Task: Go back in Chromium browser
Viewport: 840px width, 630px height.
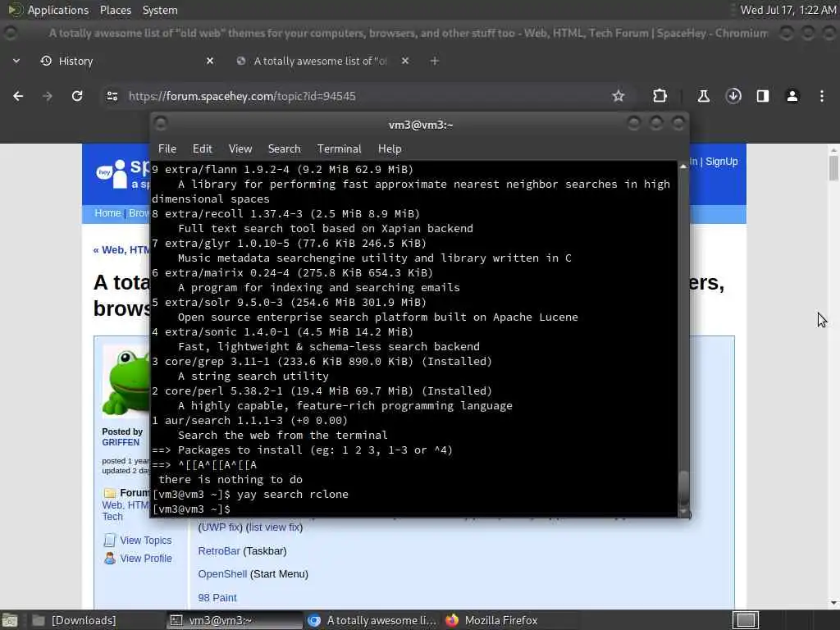Action: tap(18, 96)
